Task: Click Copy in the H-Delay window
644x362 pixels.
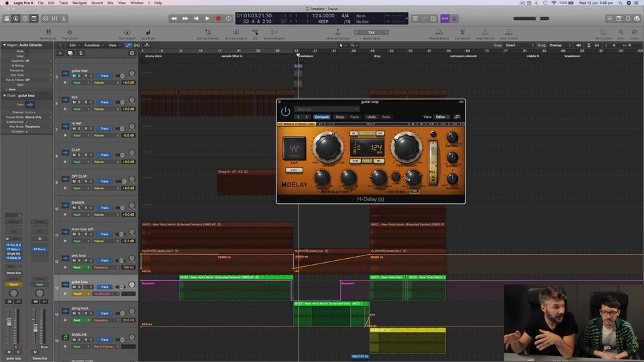Action: pyautogui.click(x=339, y=117)
